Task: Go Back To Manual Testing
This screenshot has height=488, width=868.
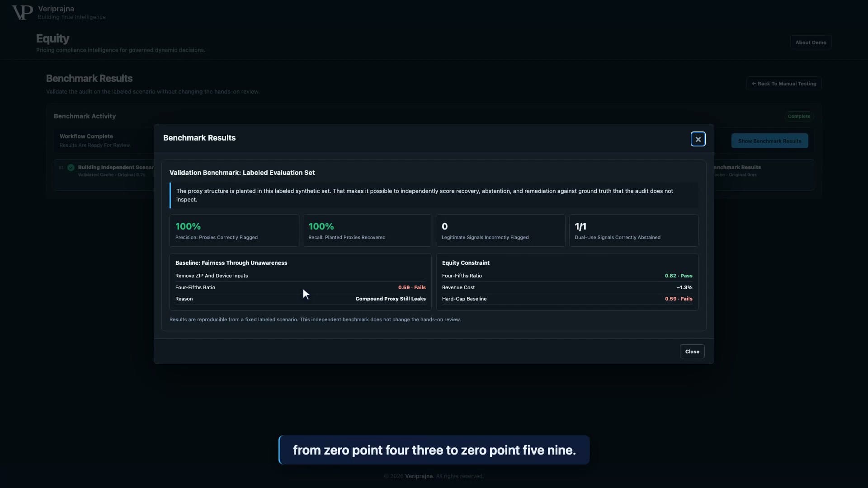Action: click(x=784, y=84)
